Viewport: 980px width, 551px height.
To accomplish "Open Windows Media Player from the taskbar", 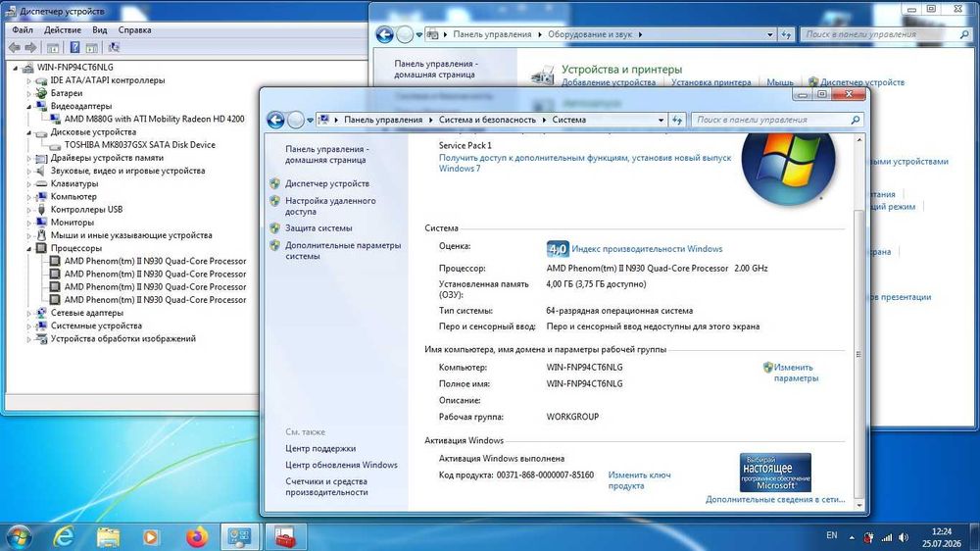I will click(x=151, y=536).
